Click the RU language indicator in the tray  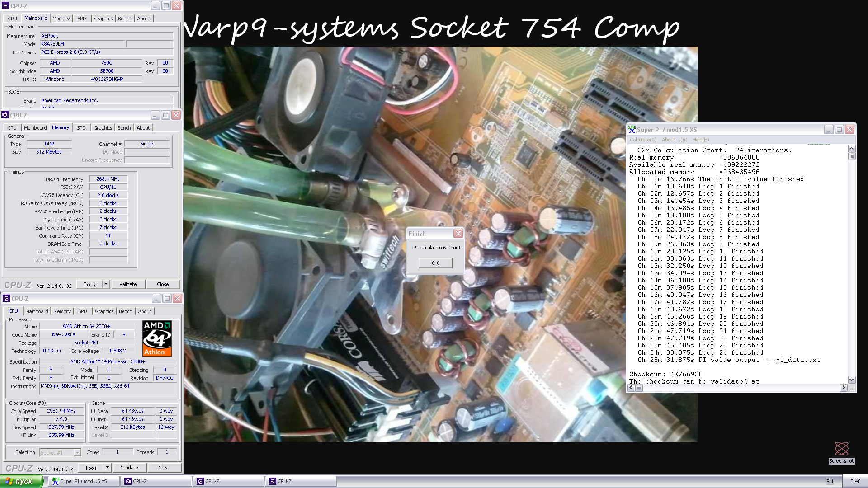pos(830,482)
